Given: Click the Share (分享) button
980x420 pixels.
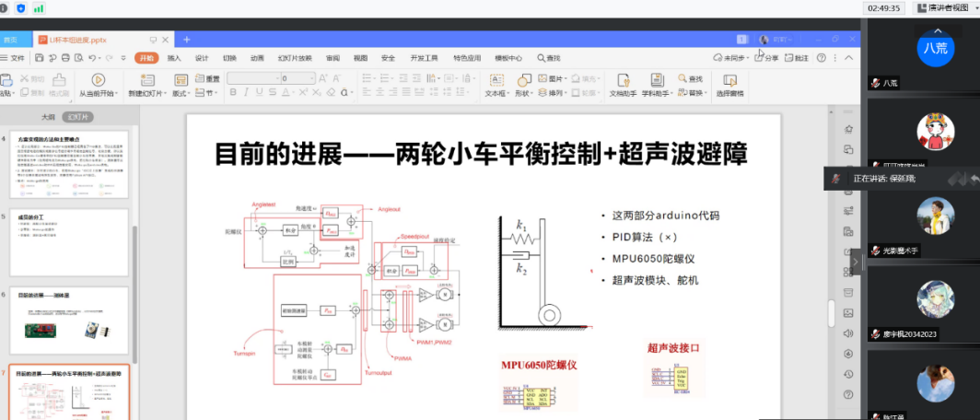Looking at the screenshot, I should 766,58.
